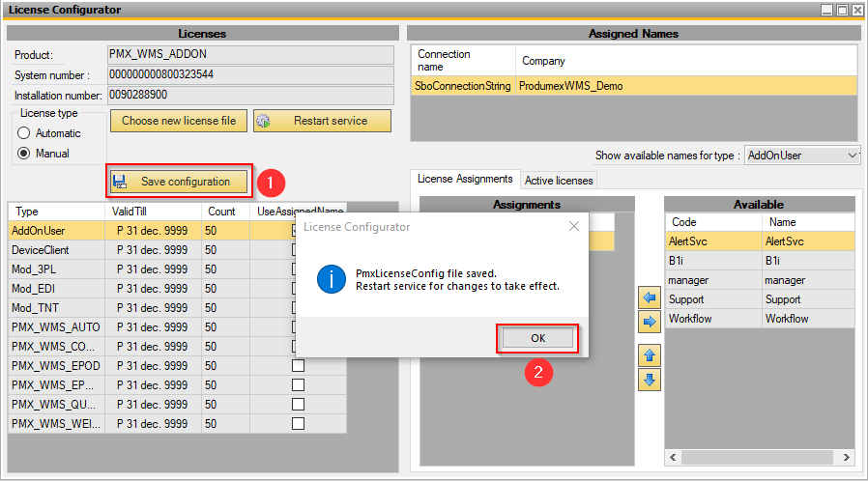Toggle UseAssignedName checkbox for PMX_WMS_EPOD

(298, 366)
